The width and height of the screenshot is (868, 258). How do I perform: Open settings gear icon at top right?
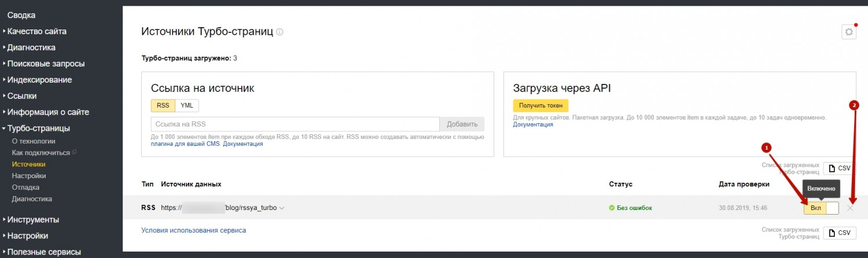tap(849, 32)
